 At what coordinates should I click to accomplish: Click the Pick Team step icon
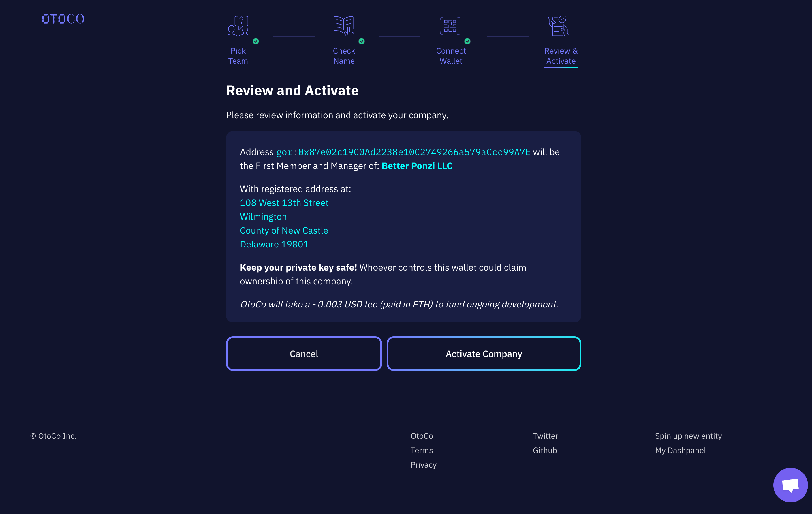pos(238,26)
